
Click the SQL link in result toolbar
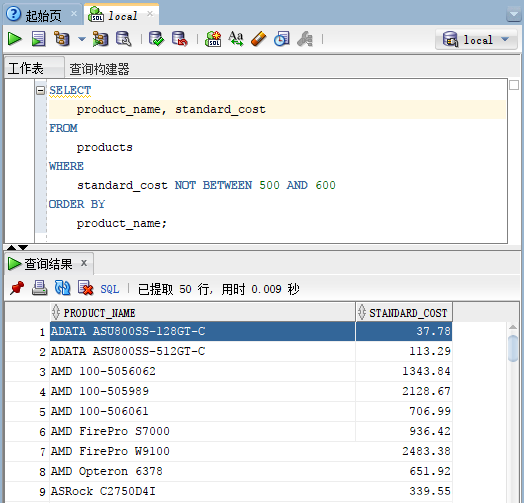click(110, 289)
